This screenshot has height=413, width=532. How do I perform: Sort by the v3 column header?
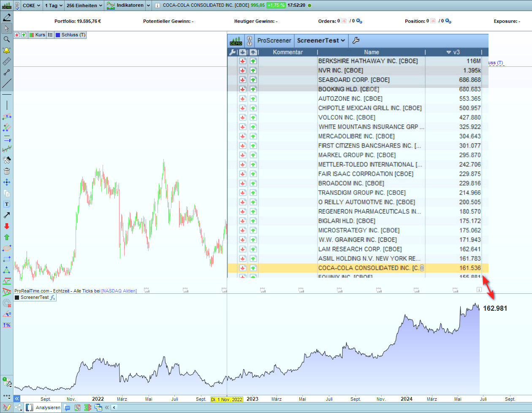(453, 52)
